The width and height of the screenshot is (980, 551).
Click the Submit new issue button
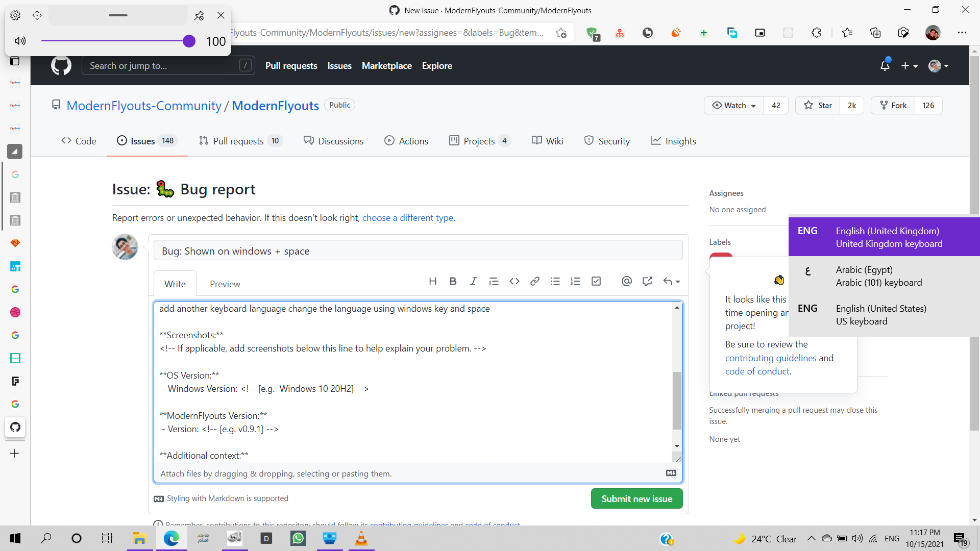click(636, 498)
